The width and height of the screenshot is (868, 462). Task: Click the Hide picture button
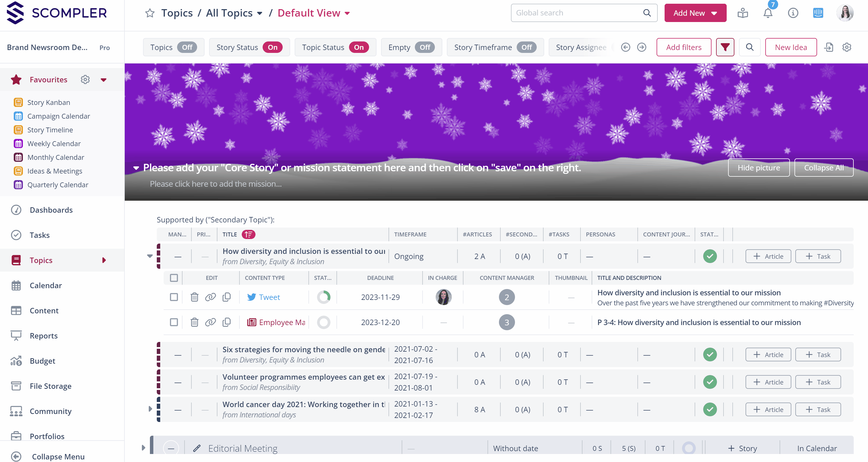tap(758, 167)
